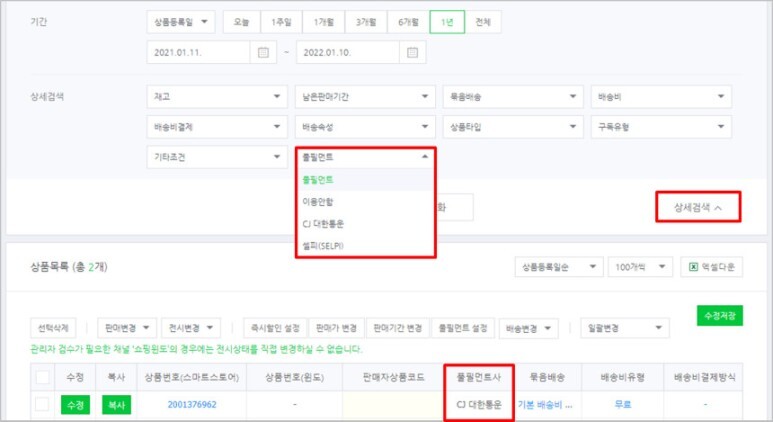Open the 상품등록일 period type dropdown
This screenshot has width=773, height=422.
click(x=181, y=22)
